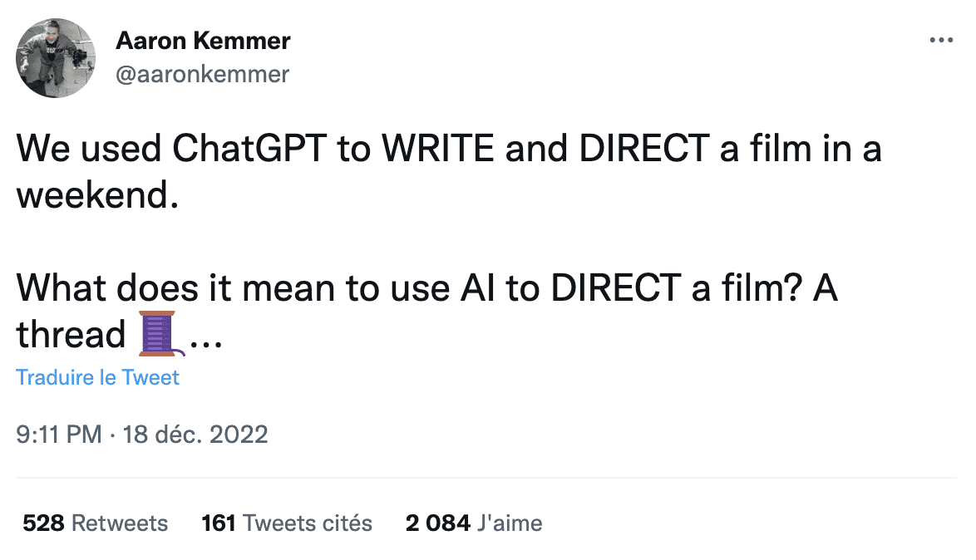Screen dimensions: 976x560
Task: Click the ellipsis after the spool emoji
Action: point(205,336)
